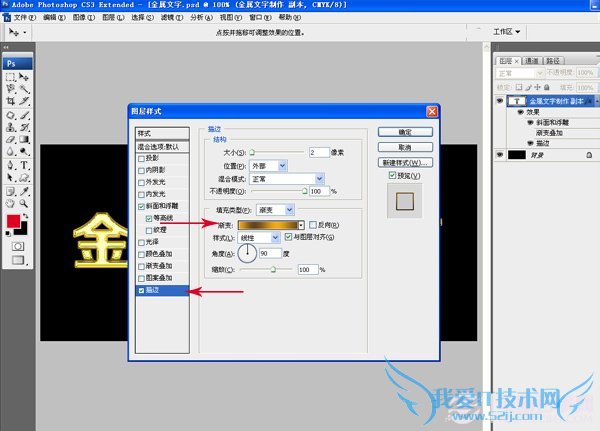The width and height of the screenshot is (600, 431).
Task: Switch to the 通道 (Channels) tab
Action: click(x=532, y=61)
